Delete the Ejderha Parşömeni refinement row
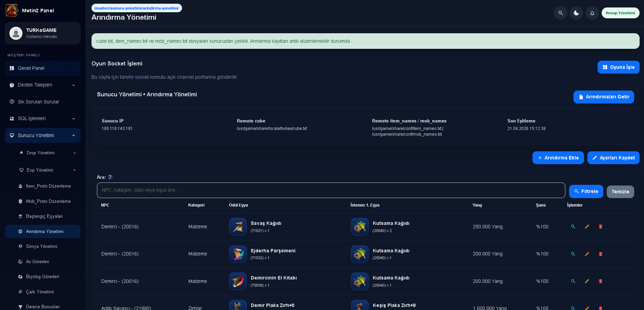Screen dimensions: 644x310 601,254
